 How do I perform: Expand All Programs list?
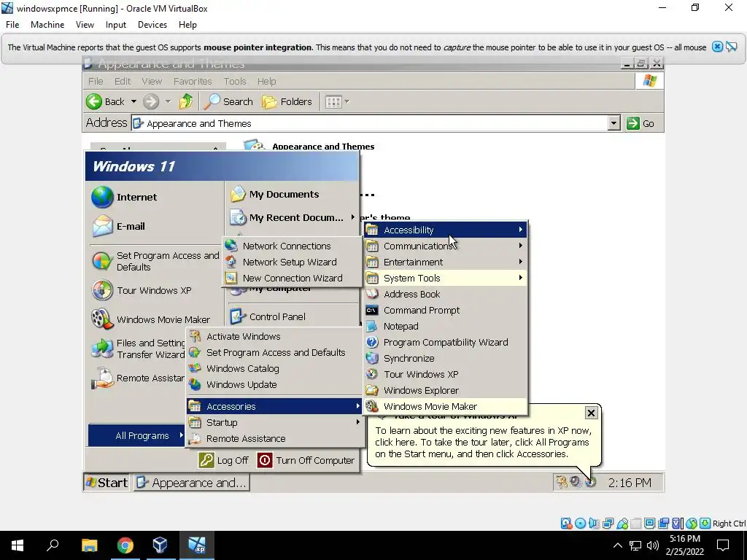pos(136,435)
